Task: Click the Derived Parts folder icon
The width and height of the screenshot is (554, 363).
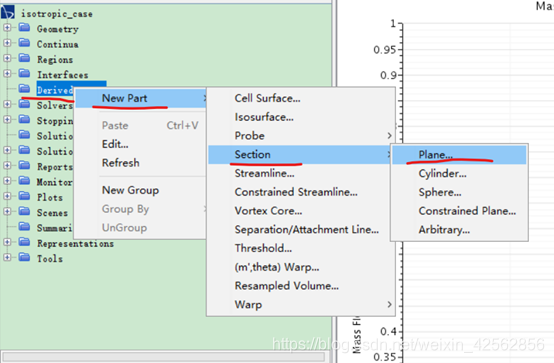Action: coord(24,88)
